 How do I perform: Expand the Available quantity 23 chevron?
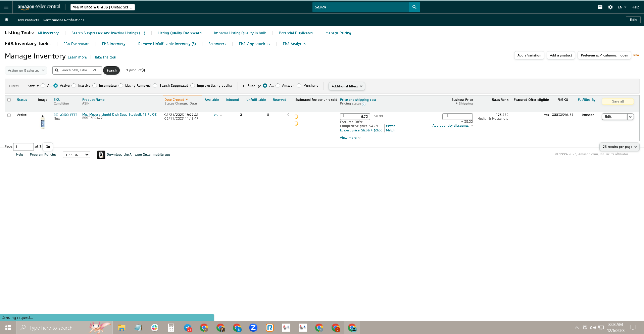(x=221, y=115)
